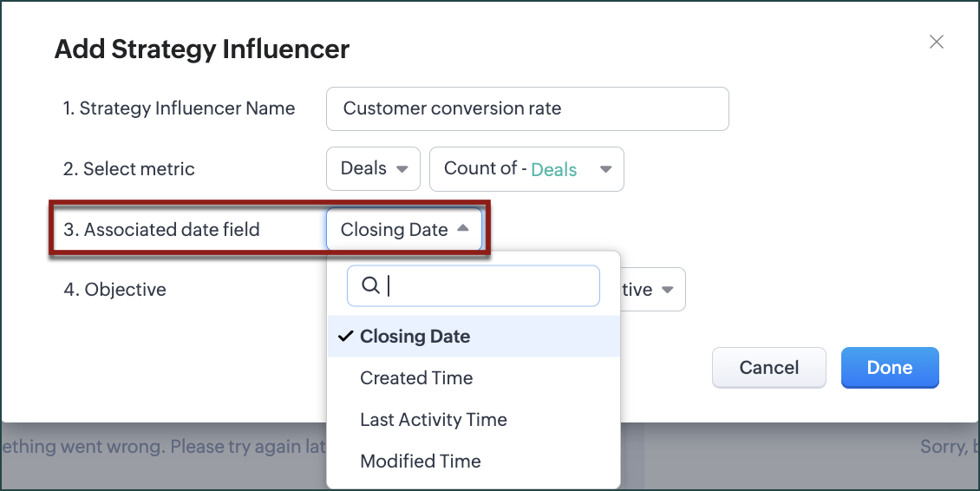Collapse the Closing Date dropdown
The image size is (980, 491).
[404, 230]
